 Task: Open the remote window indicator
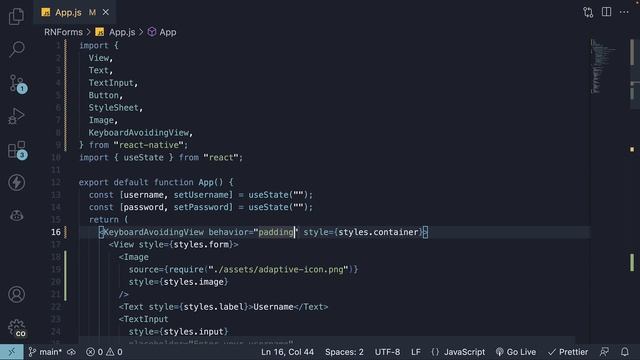pyautogui.click(x=11, y=352)
